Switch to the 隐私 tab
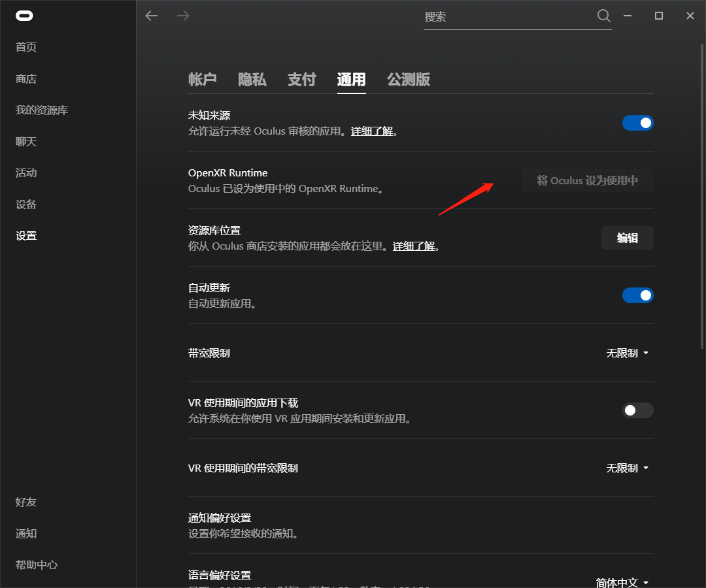The width and height of the screenshot is (706, 588). pyautogui.click(x=252, y=80)
